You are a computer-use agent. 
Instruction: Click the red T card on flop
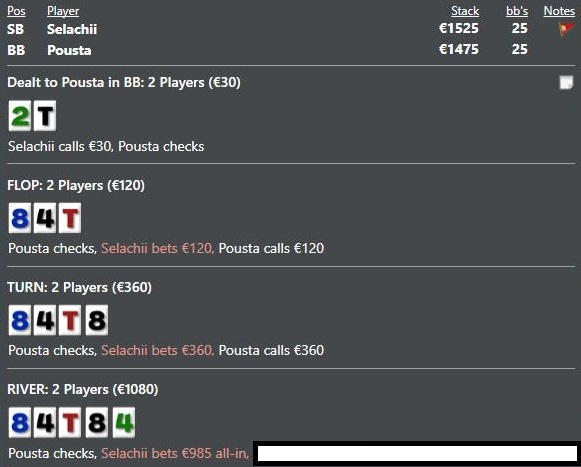(70, 218)
